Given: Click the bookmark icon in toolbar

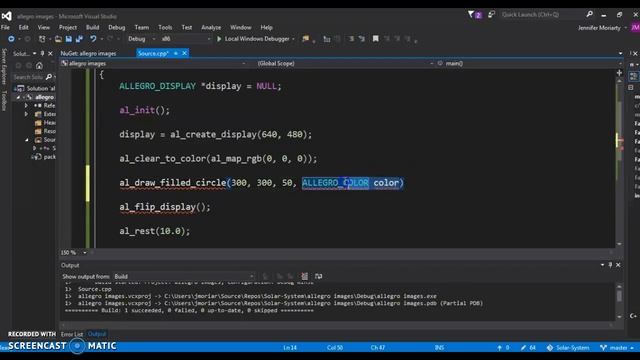Looking at the screenshot, I should pos(376,39).
